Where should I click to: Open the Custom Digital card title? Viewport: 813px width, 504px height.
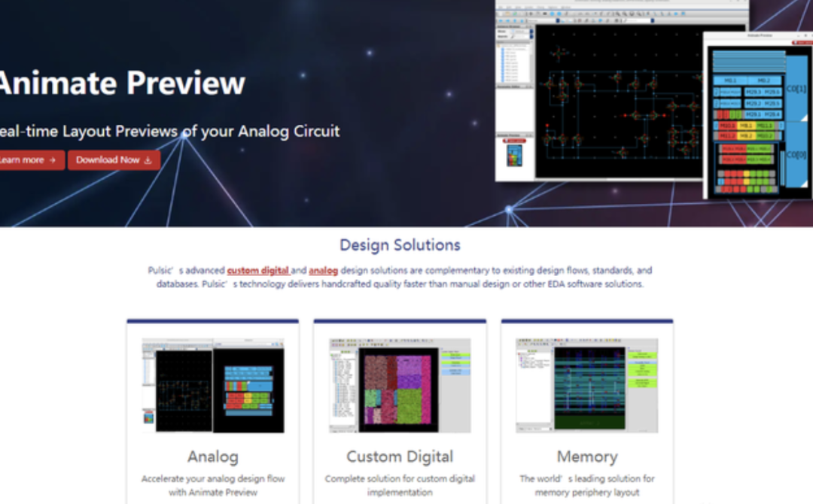pos(400,457)
